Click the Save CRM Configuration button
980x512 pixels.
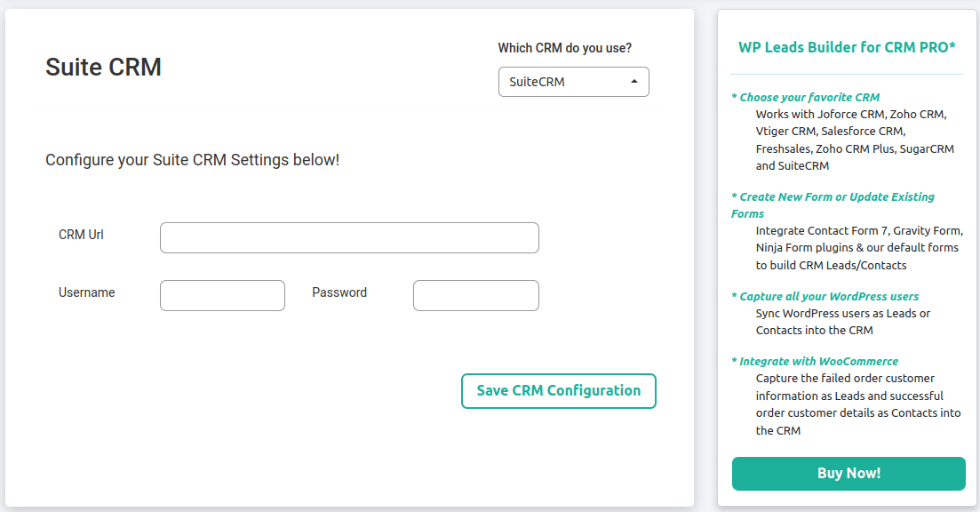click(559, 391)
